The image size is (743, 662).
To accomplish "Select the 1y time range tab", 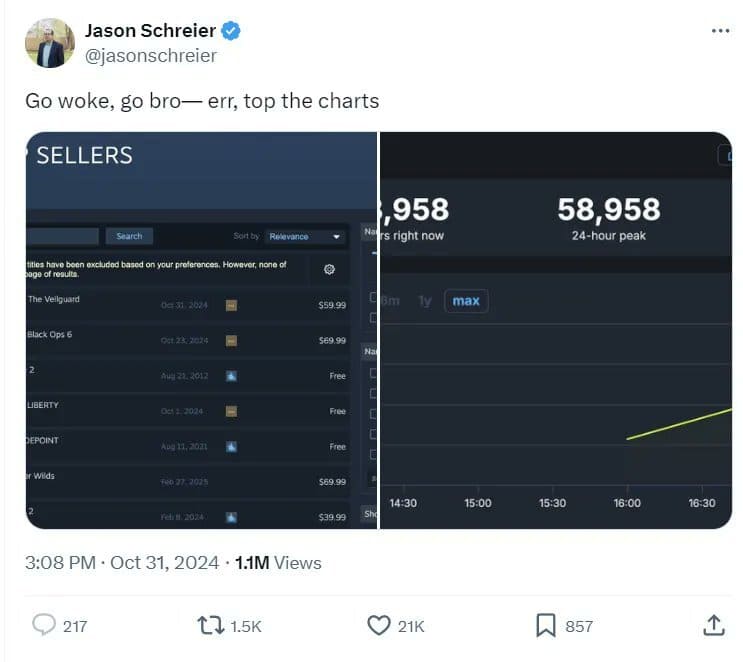I will point(425,301).
